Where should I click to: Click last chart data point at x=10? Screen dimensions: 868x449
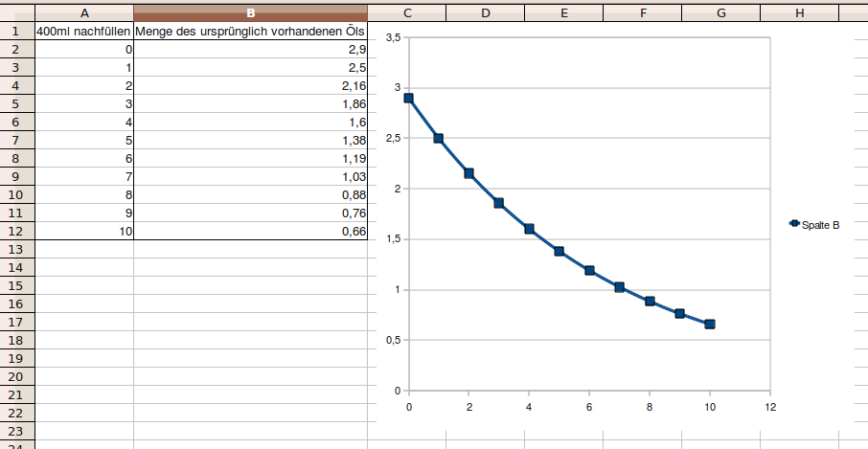point(710,325)
